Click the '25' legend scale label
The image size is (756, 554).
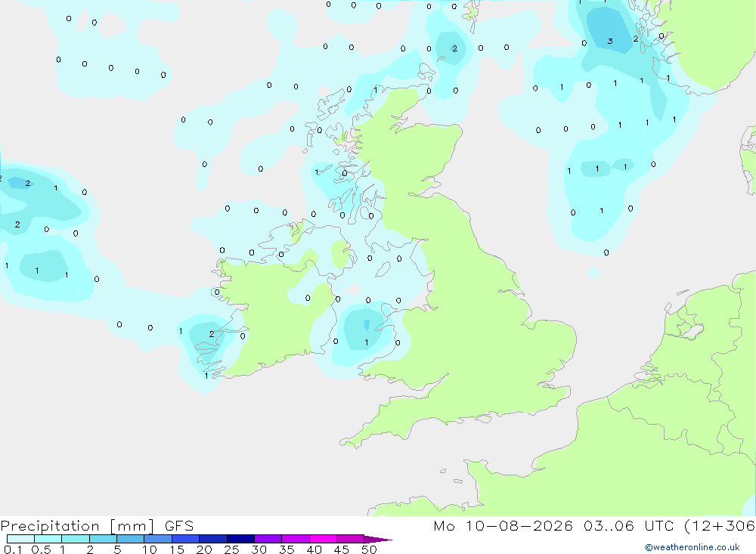[x=231, y=549]
